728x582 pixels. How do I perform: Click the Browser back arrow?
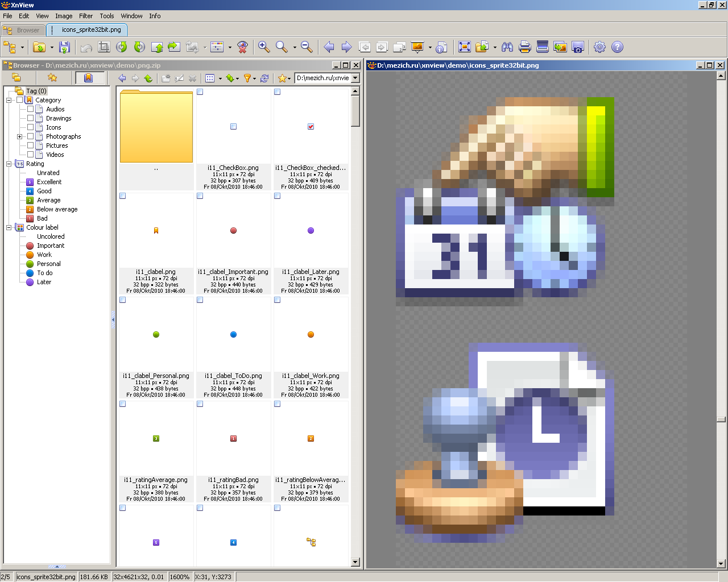click(x=122, y=78)
